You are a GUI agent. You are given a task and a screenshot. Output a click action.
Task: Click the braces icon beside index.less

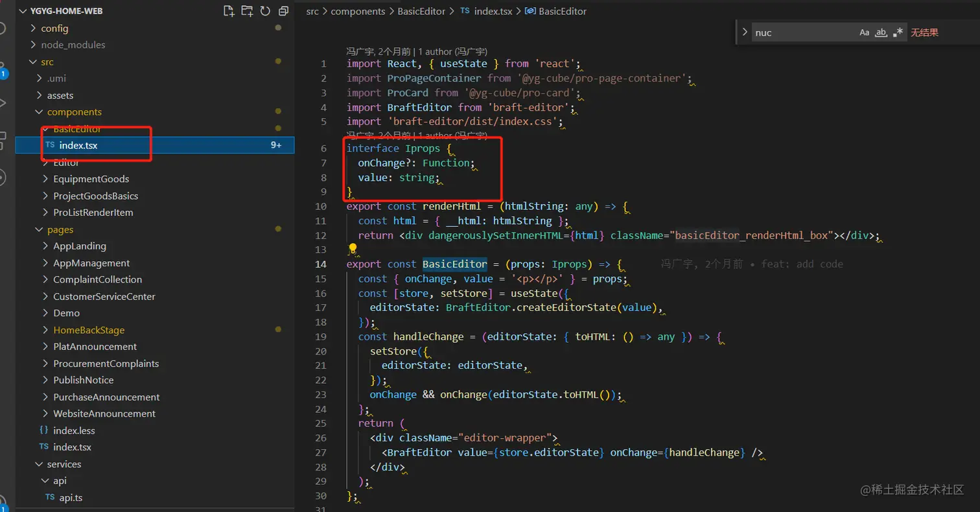click(x=43, y=430)
